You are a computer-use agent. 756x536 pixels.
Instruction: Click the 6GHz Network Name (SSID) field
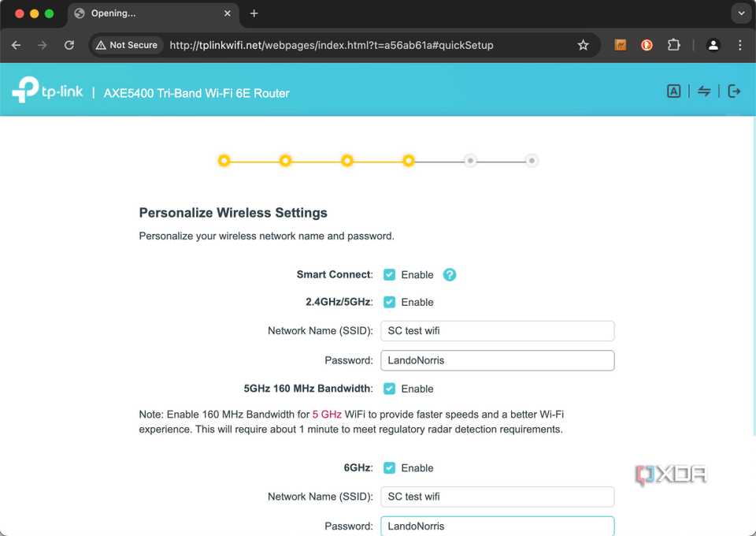[x=497, y=497]
